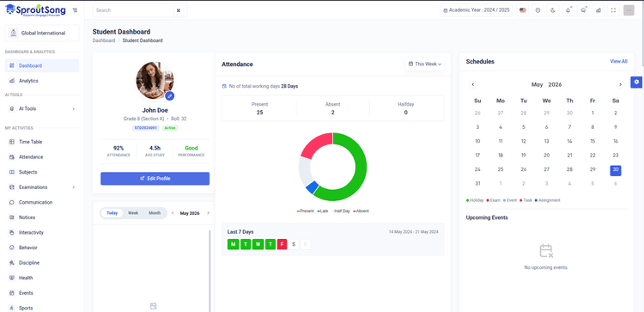Screen dimensions: 644x312
Task: Click the Behavior sidebar icon
Action: [11, 248]
